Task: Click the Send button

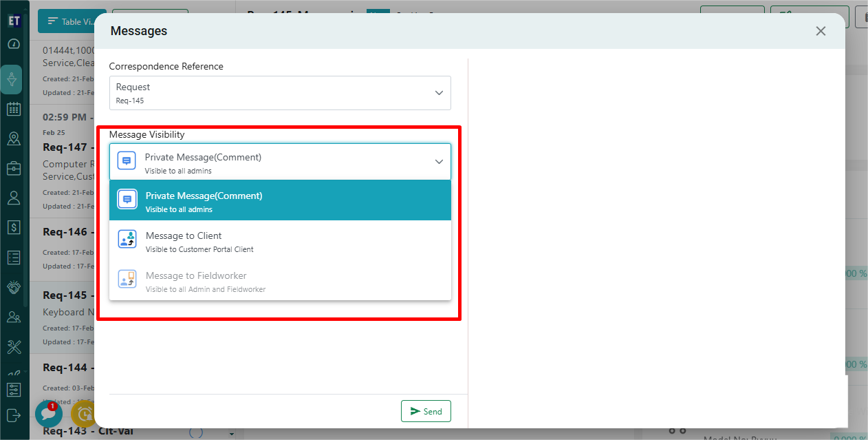Action: (x=426, y=411)
